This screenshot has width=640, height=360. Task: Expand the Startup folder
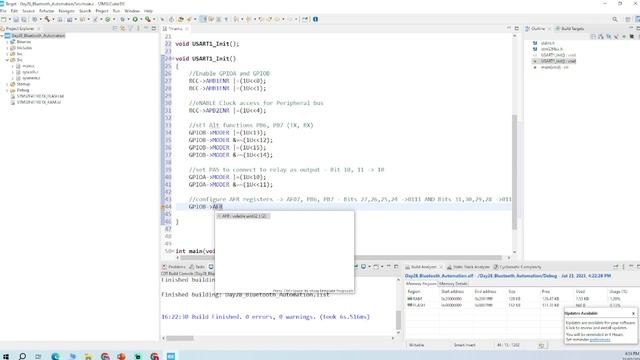7,84
